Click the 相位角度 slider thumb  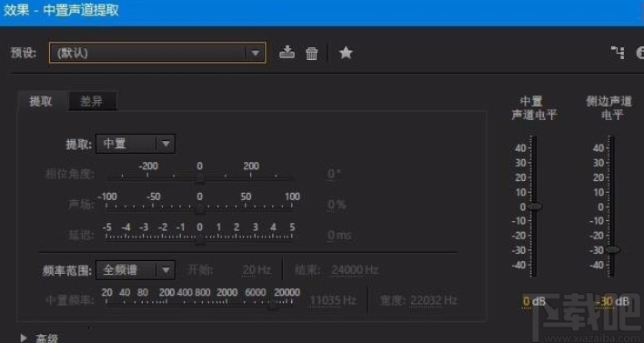point(199,178)
